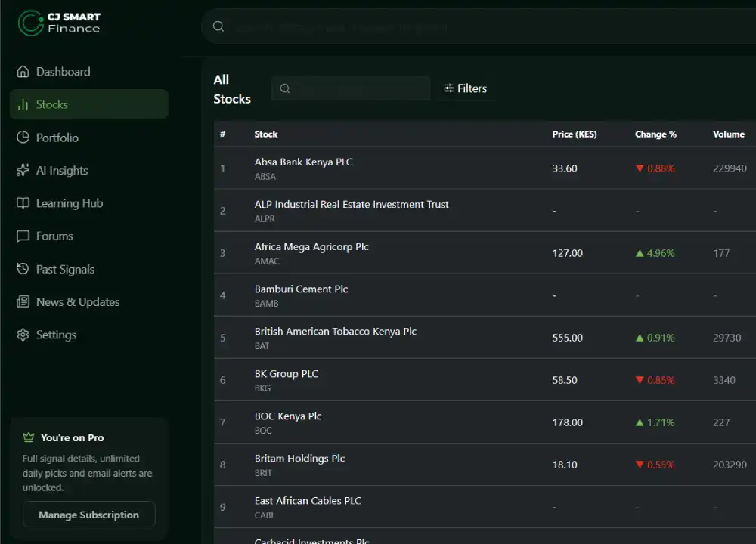This screenshot has width=756, height=544.
Task: Click the Portfolio pie-chart icon
Action: tap(23, 138)
